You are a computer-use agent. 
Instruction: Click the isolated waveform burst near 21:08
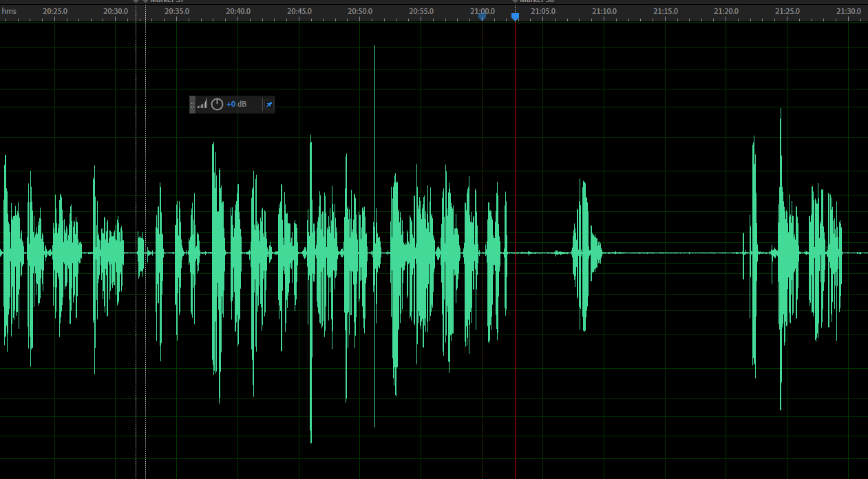(584, 253)
